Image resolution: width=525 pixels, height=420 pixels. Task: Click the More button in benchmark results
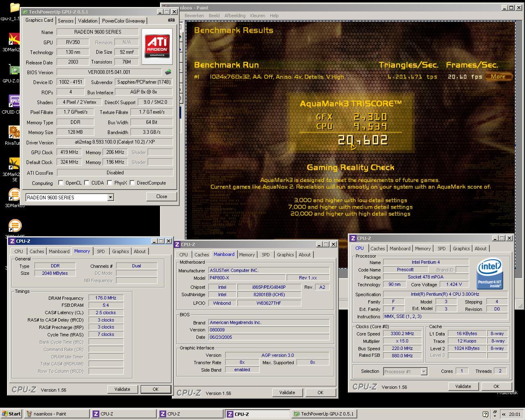coord(498,77)
